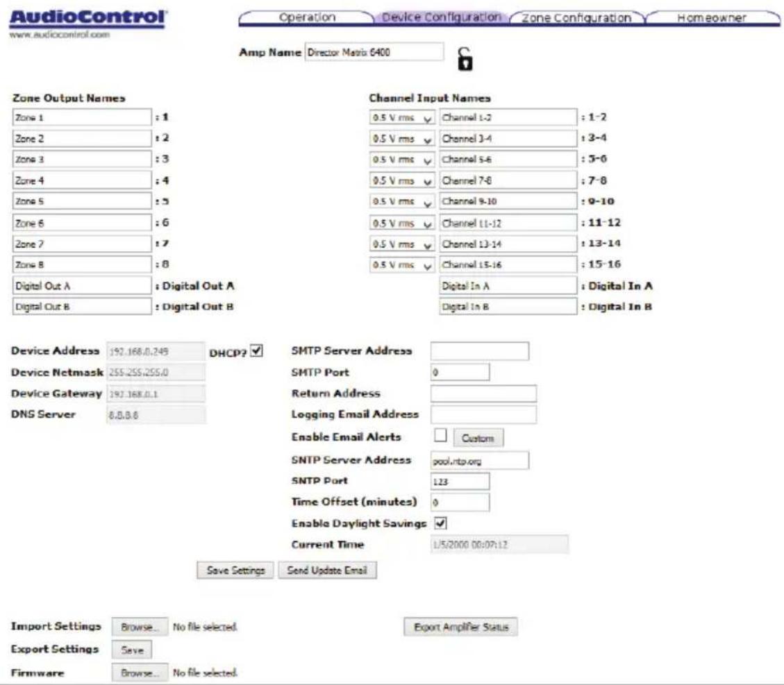Click the Zone 6 name field

click(82, 223)
